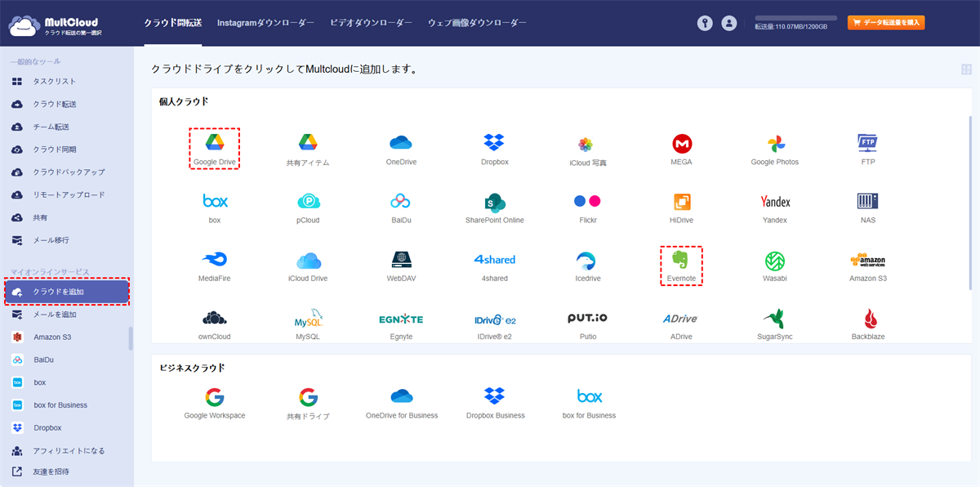Click アフィリエイトになる link
980x487 pixels.
[67, 451]
